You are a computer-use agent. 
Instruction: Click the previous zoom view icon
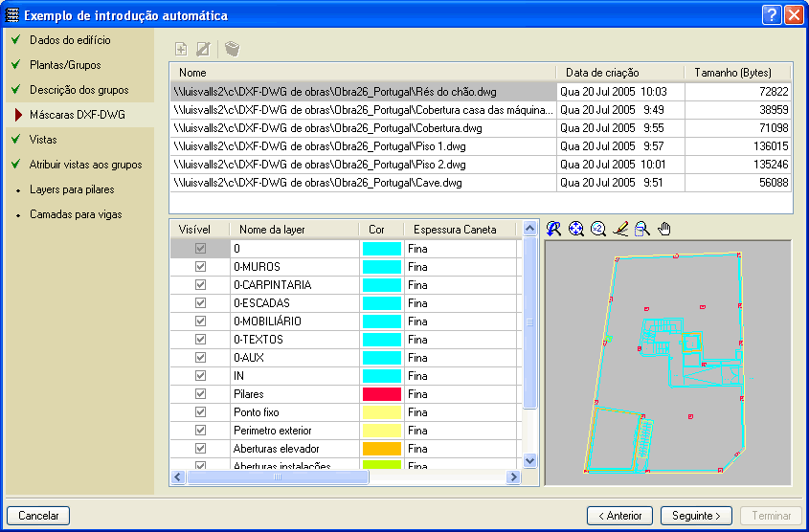[x=553, y=229]
